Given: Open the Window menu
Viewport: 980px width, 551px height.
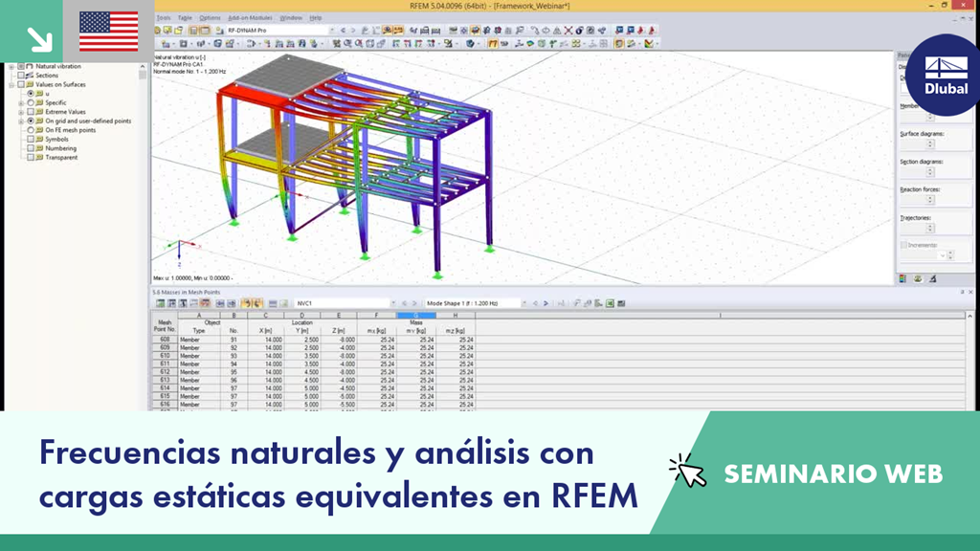Looking at the screenshot, I should click(291, 18).
